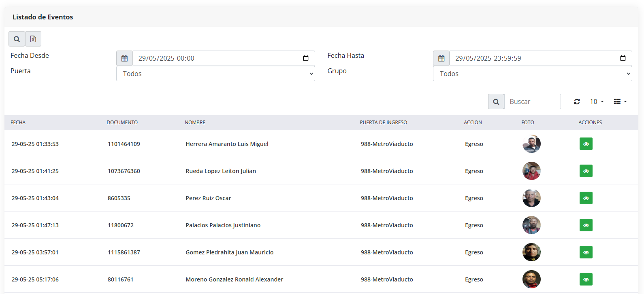This screenshot has width=644, height=294.
Task: Sort by the PUERTA DE INGRESO column header
Action: coord(384,123)
